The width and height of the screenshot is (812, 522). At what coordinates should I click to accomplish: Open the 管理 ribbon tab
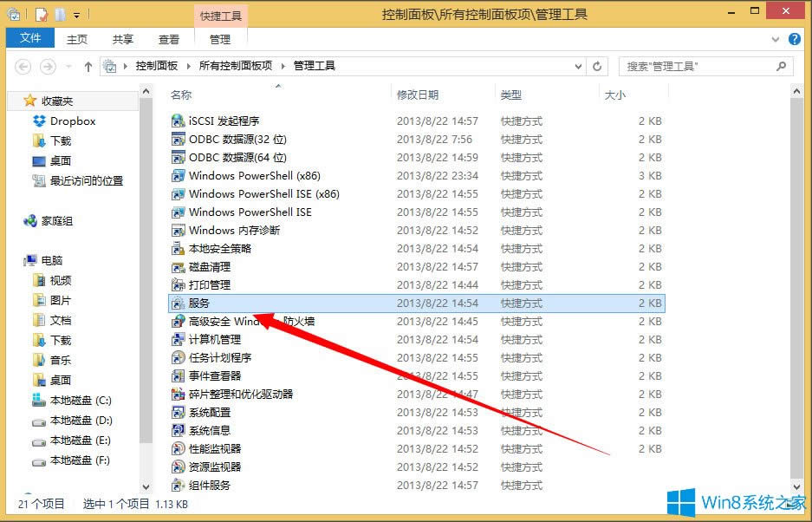click(x=221, y=38)
